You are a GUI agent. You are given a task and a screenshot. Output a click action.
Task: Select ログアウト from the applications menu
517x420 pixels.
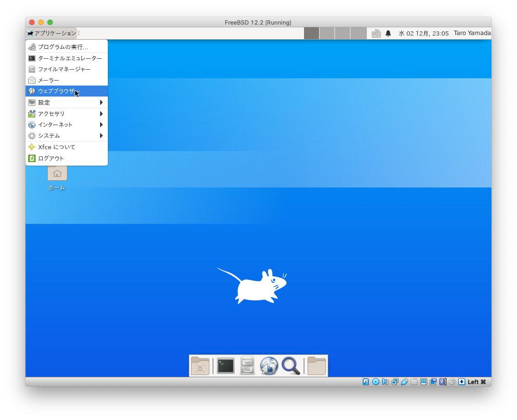(x=51, y=158)
